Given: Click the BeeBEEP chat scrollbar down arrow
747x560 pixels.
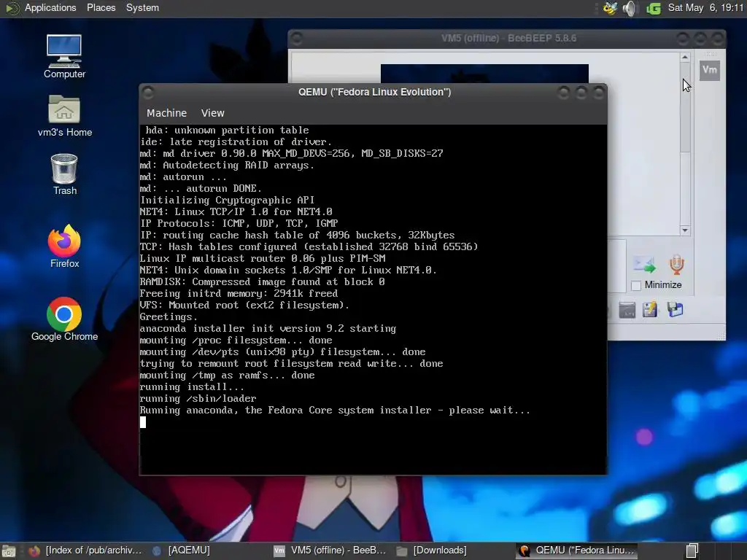Looking at the screenshot, I should (x=684, y=230).
